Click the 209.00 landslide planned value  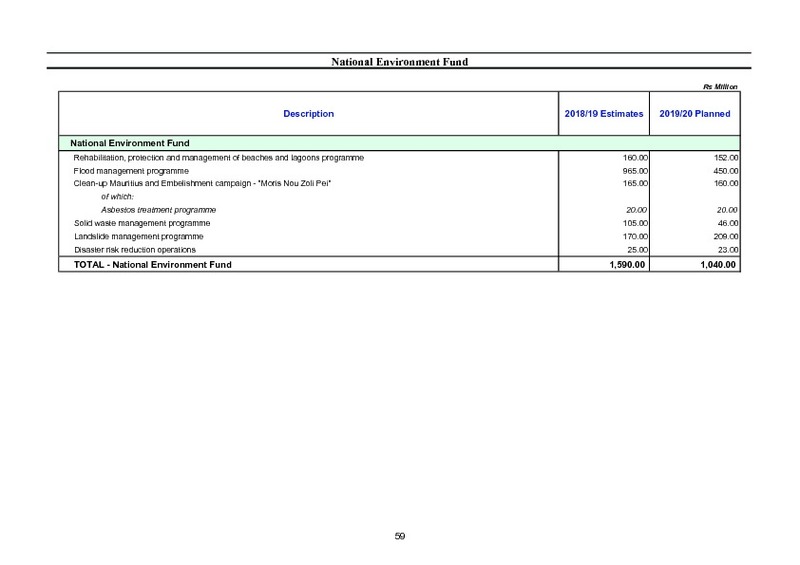(724, 236)
